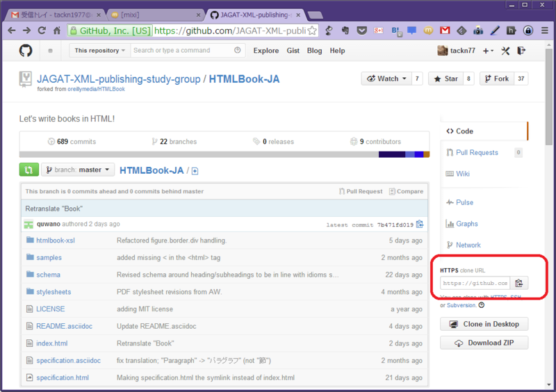Open Pull Requests in sidebar

tap(477, 152)
